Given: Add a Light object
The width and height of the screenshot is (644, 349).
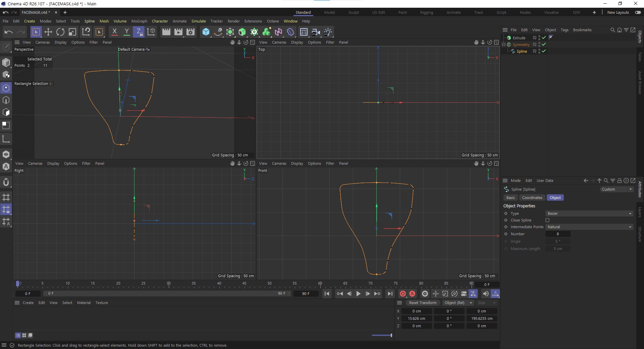Looking at the screenshot, I should tap(328, 32).
